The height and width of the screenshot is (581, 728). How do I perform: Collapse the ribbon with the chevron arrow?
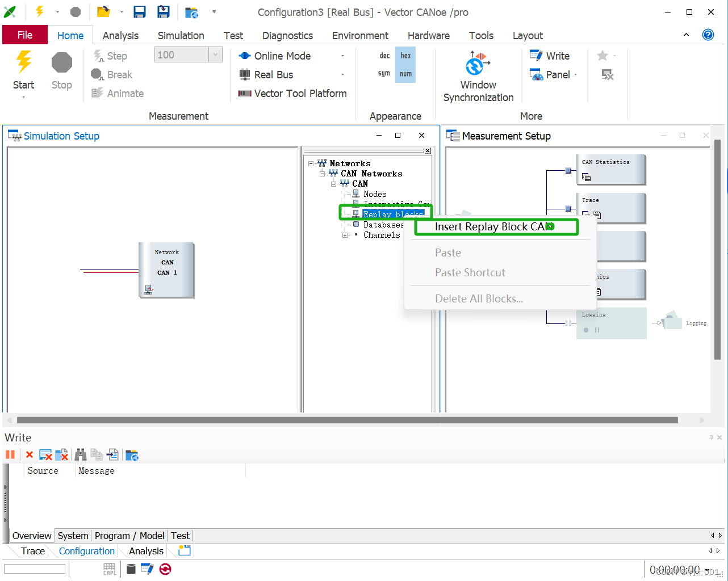[x=686, y=35]
